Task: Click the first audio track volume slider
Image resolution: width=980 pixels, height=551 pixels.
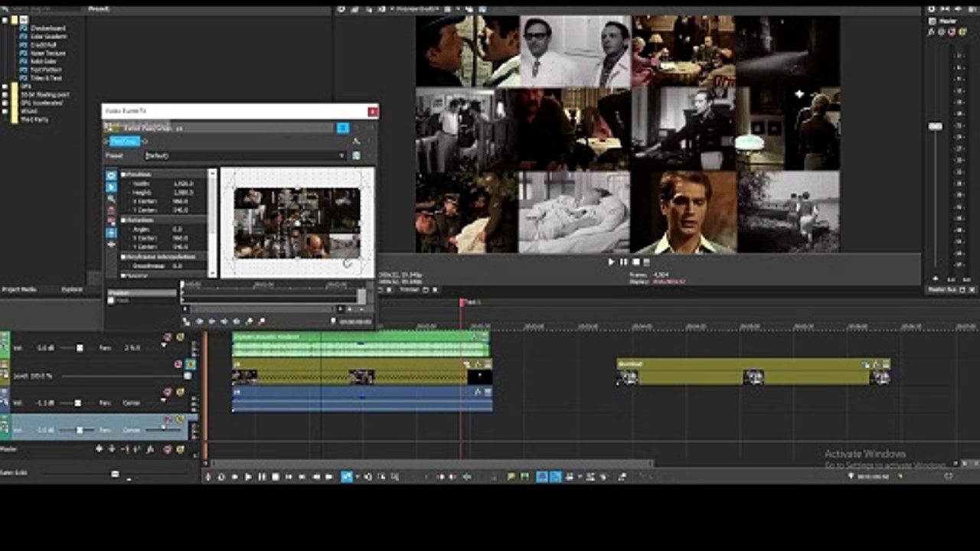Action: [x=80, y=348]
